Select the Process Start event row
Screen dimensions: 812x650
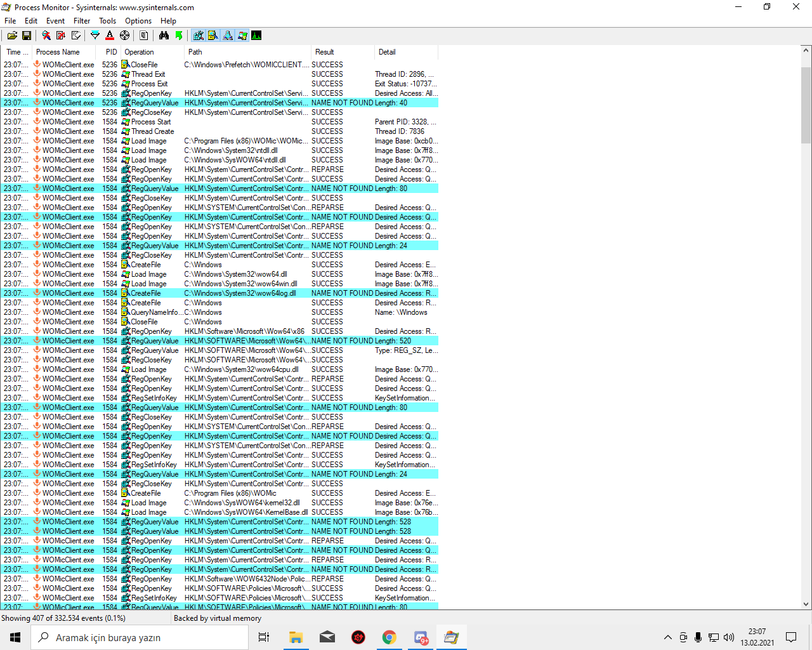[x=219, y=122]
